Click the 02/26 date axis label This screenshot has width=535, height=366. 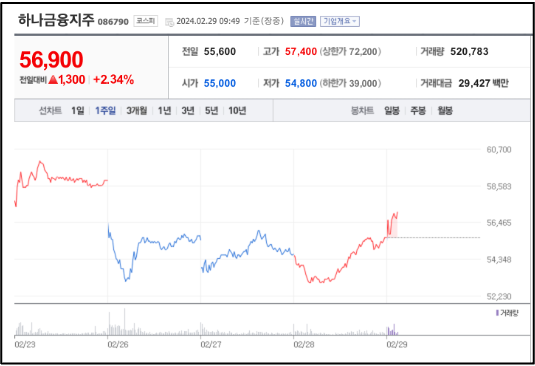[118, 345]
